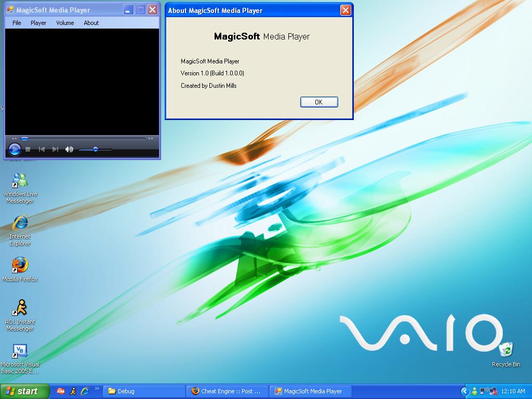
Task: Click the 12:10 AM taskbar clock
Action: click(513, 391)
